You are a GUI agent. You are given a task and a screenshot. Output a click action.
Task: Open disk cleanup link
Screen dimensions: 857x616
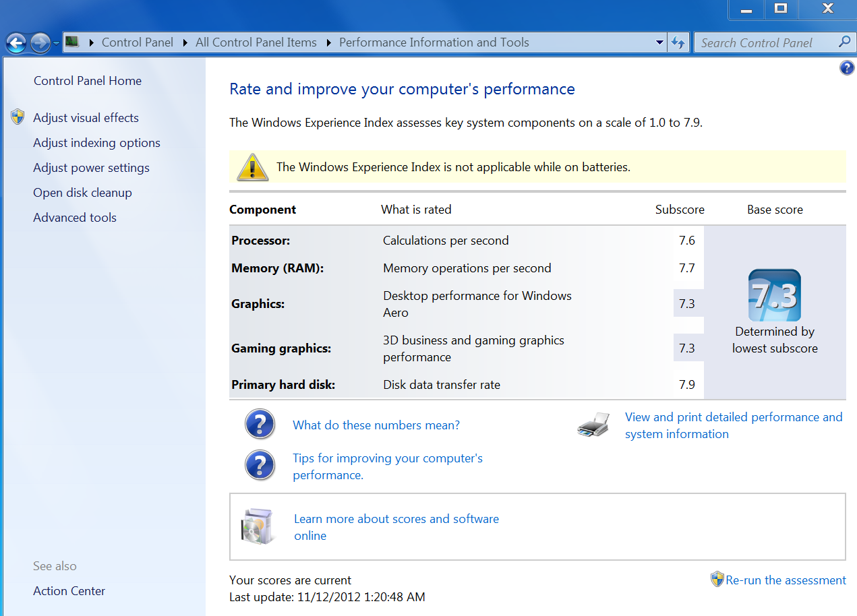[x=83, y=193]
